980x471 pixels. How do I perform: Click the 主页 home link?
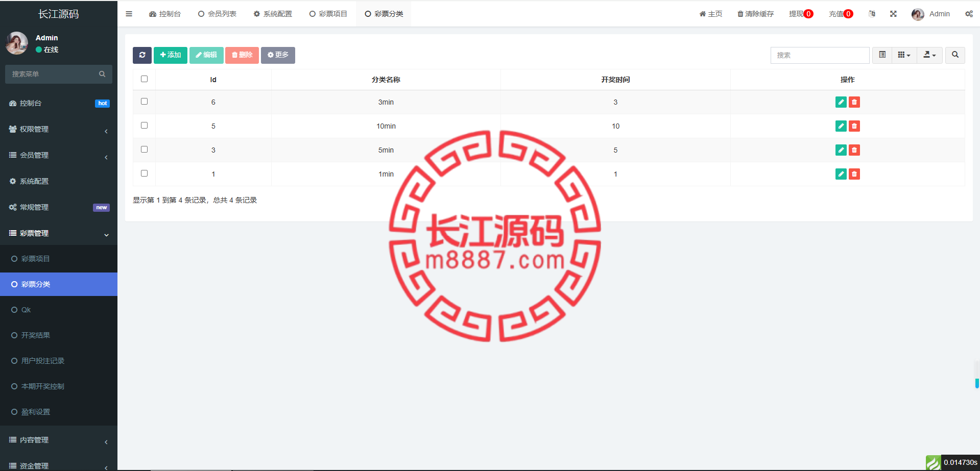click(711, 14)
